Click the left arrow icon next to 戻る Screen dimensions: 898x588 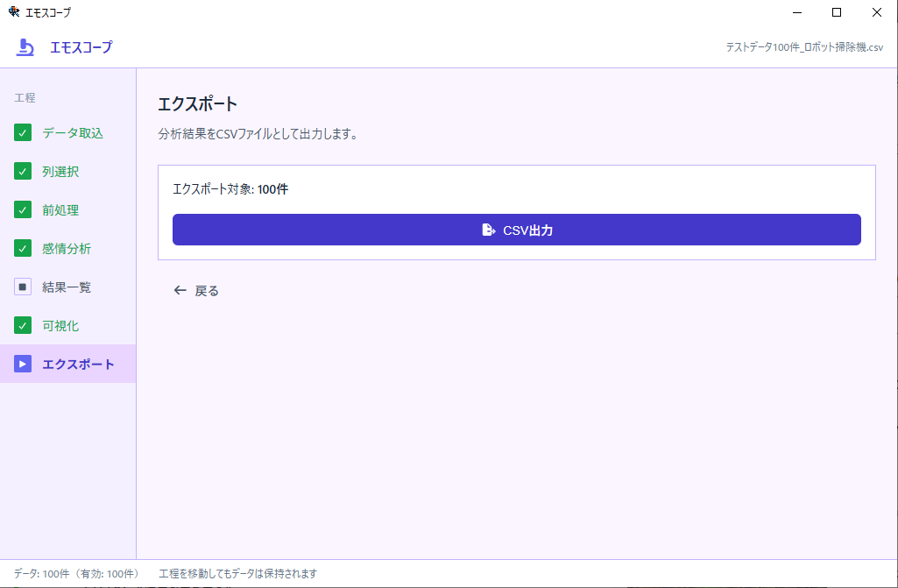click(x=180, y=291)
